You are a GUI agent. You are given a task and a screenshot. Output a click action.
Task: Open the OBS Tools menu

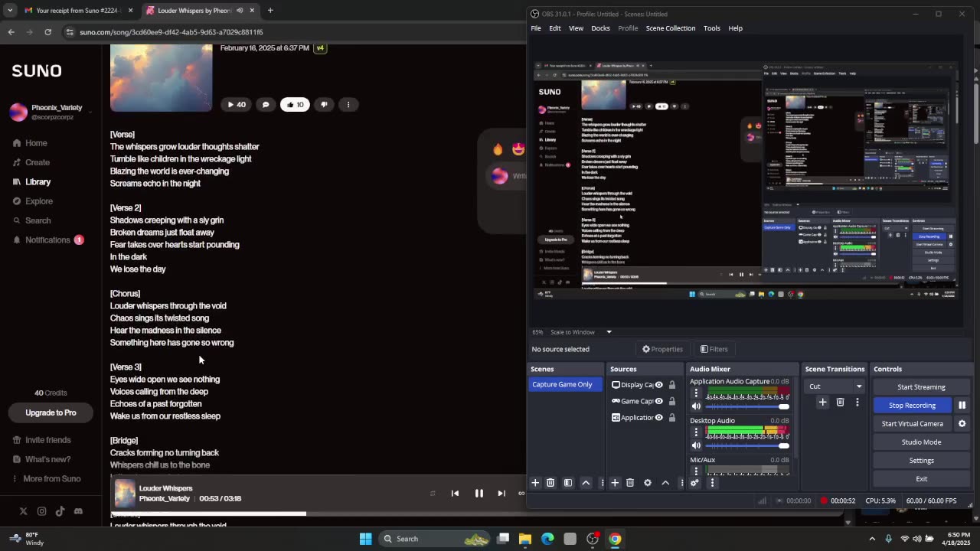712,28
